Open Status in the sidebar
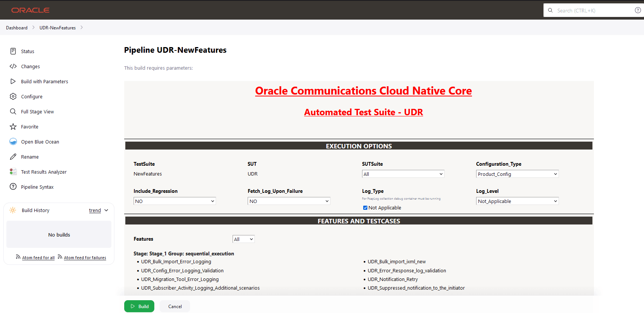The height and width of the screenshot is (313, 644). click(27, 51)
